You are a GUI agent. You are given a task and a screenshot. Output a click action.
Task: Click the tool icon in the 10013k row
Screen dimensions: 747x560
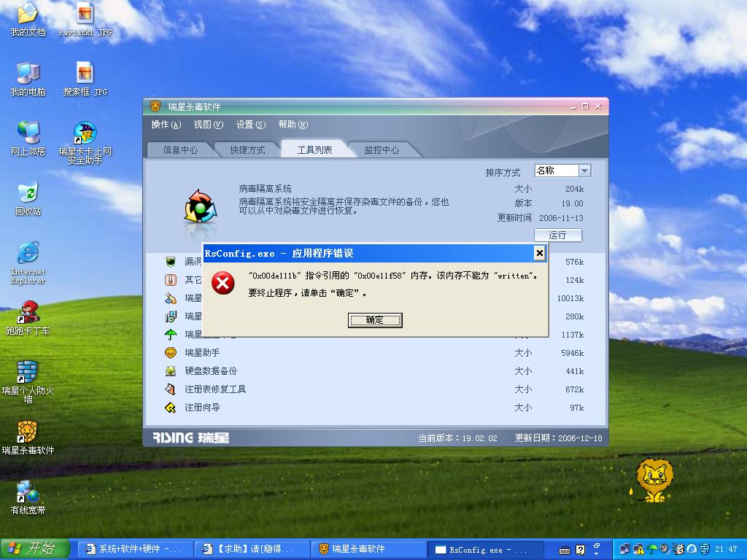(171, 298)
